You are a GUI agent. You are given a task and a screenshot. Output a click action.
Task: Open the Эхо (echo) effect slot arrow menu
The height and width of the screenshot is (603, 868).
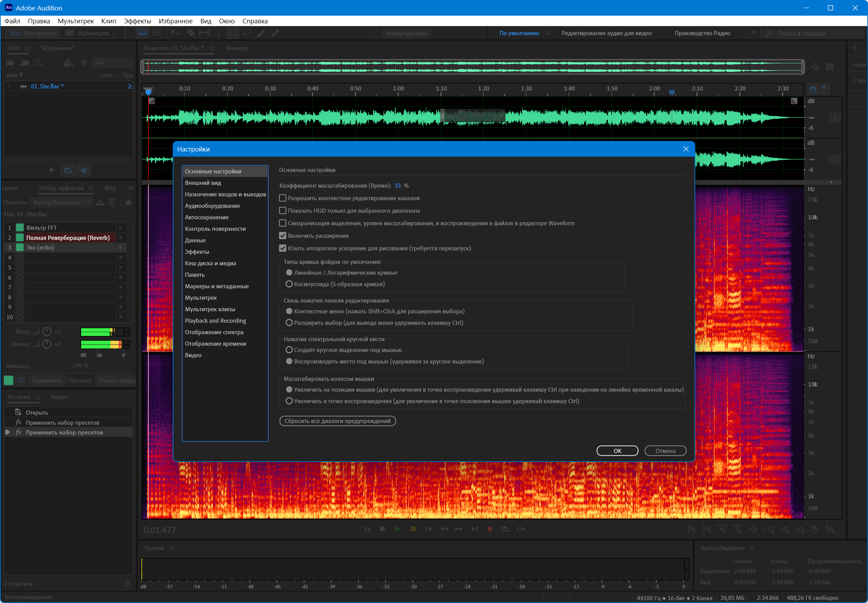click(121, 248)
